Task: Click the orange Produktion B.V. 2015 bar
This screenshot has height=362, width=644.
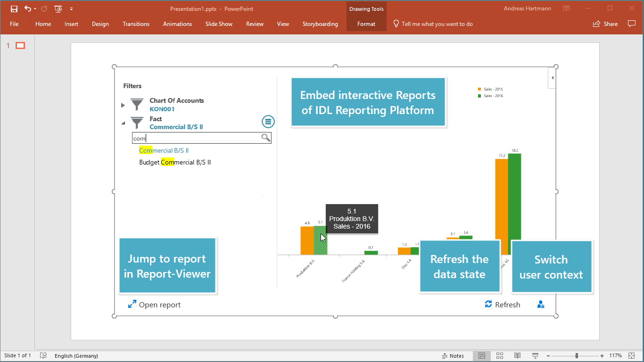Action: (x=307, y=240)
